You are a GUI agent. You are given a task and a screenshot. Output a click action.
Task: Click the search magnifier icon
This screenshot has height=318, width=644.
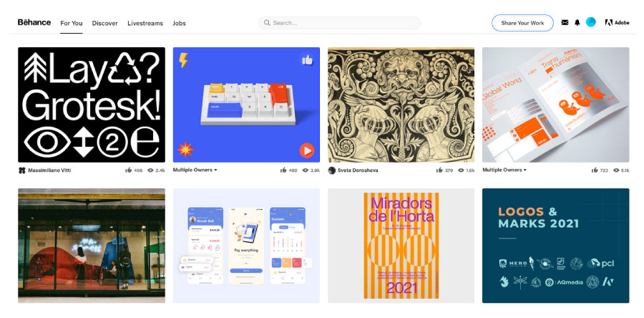click(267, 23)
